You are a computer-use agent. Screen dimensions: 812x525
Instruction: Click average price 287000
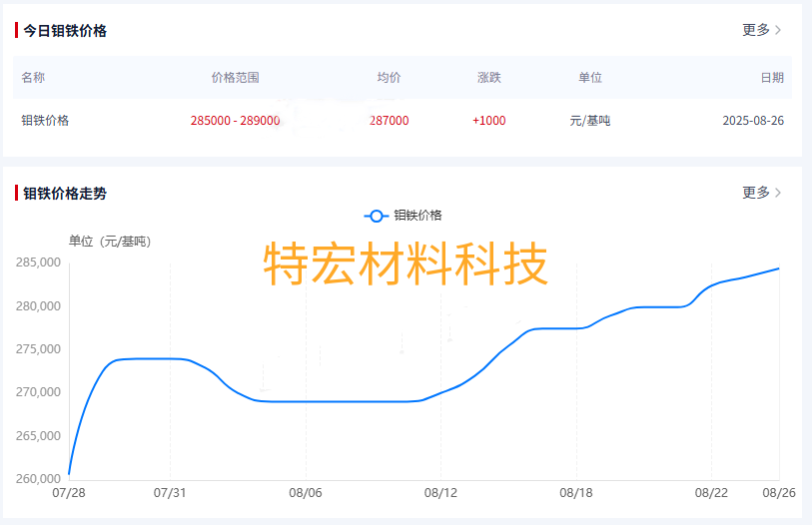pyautogui.click(x=389, y=121)
